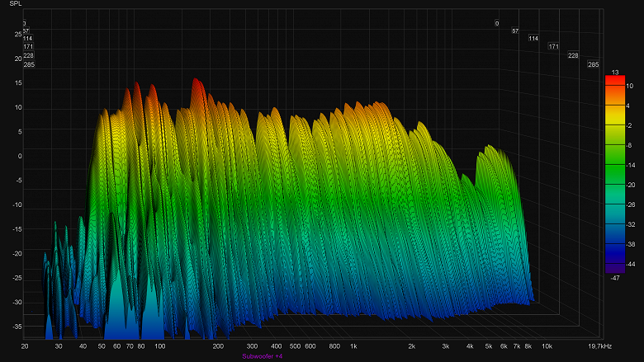644x362 pixels.
Task: Select the 285 time slice label at right
Action: point(593,64)
